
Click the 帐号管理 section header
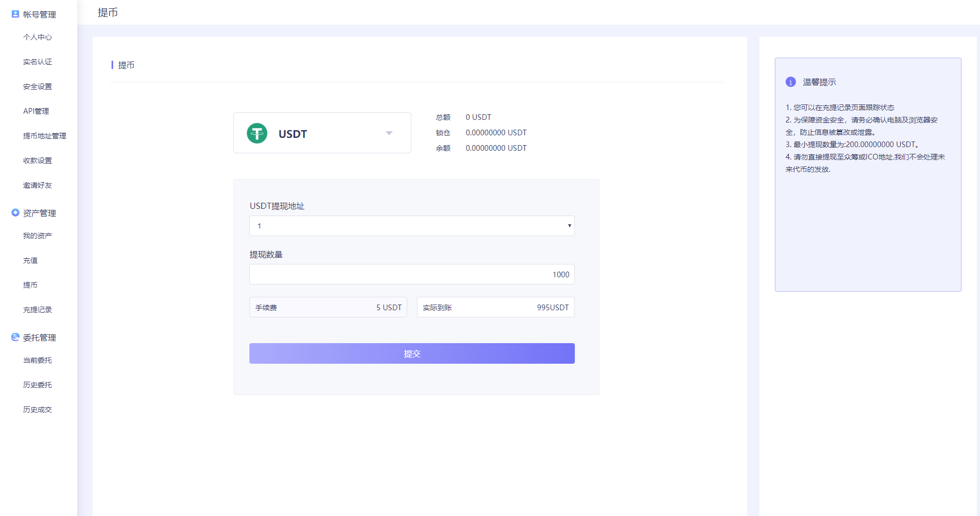[x=40, y=14]
